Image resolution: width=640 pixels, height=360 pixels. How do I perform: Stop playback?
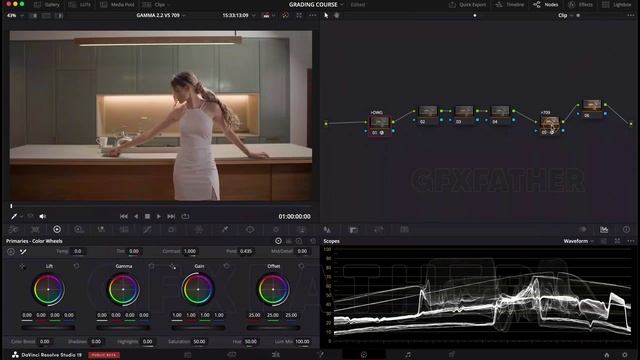point(147,216)
